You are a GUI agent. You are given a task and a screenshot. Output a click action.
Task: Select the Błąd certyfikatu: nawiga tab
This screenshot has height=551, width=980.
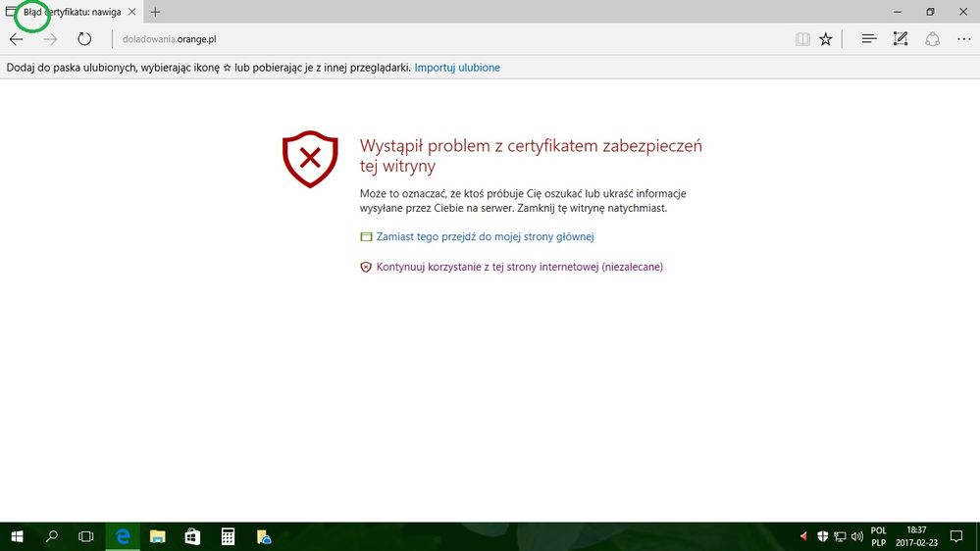click(x=72, y=12)
